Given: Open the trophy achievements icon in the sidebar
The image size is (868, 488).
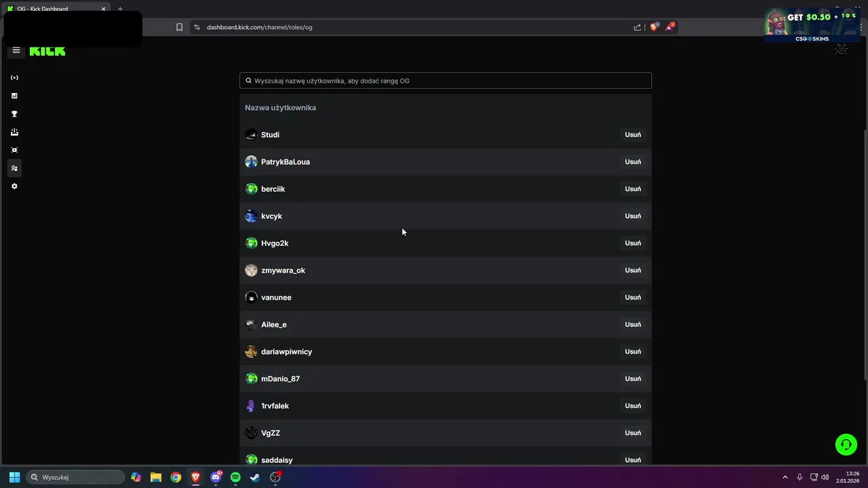Looking at the screenshot, I should click(14, 114).
